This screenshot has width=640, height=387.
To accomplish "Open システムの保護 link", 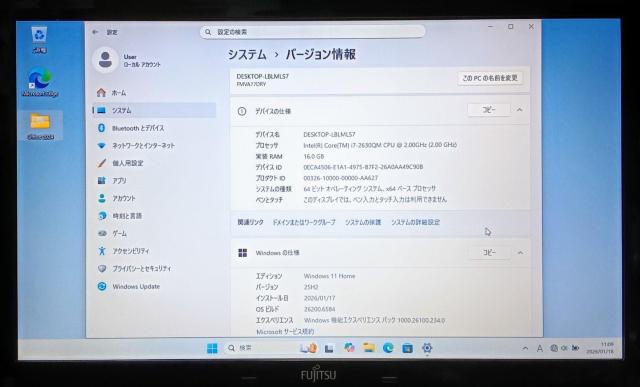I will 363,222.
